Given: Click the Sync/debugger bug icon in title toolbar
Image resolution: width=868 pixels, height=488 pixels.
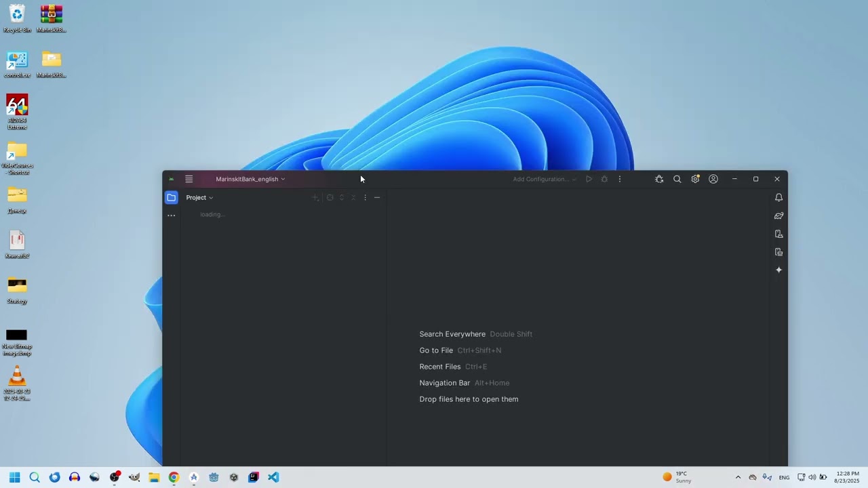Looking at the screenshot, I should [659, 179].
